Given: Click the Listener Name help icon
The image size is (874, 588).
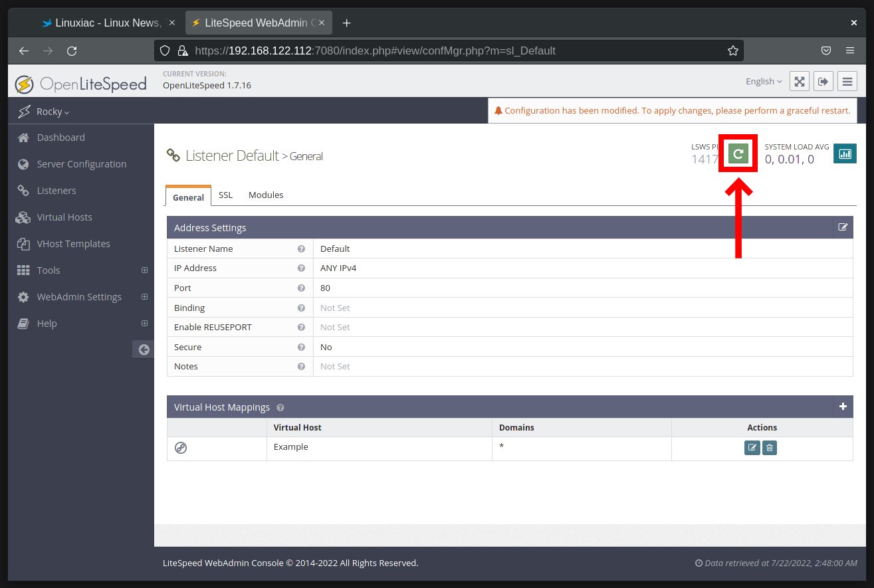Looking at the screenshot, I should (x=301, y=248).
